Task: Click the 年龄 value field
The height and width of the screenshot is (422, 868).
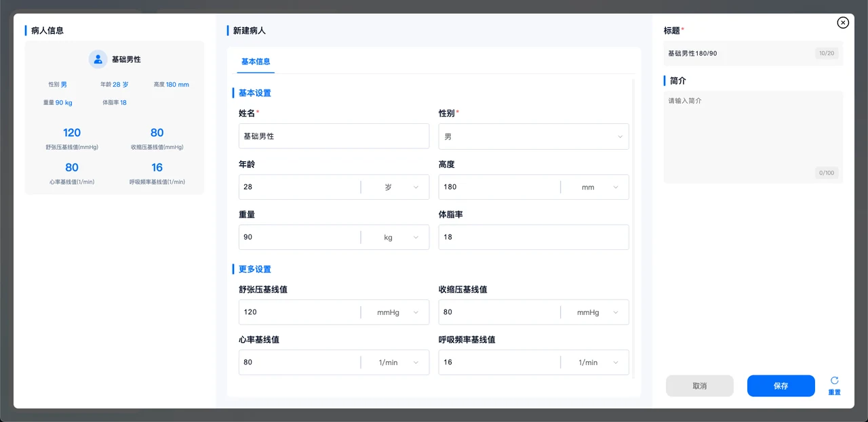Action: (299, 187)
